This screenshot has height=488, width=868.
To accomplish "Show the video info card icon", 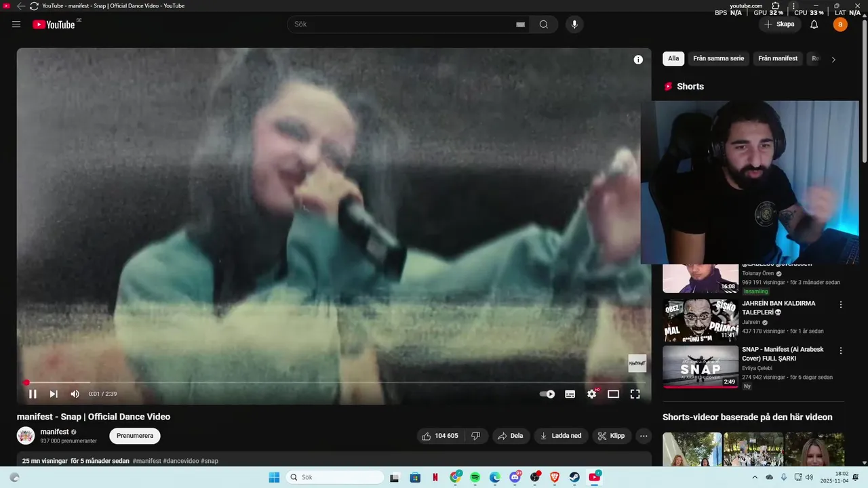I will point(638,60).
